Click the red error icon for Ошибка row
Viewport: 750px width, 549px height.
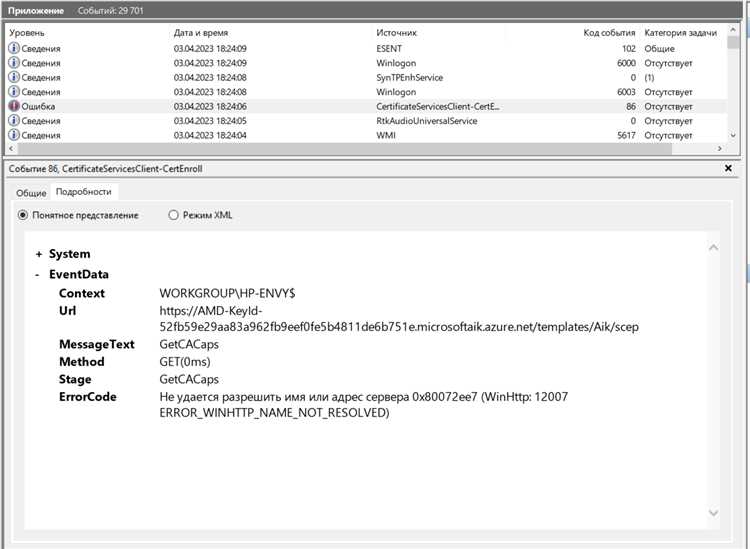click(14, 106)
